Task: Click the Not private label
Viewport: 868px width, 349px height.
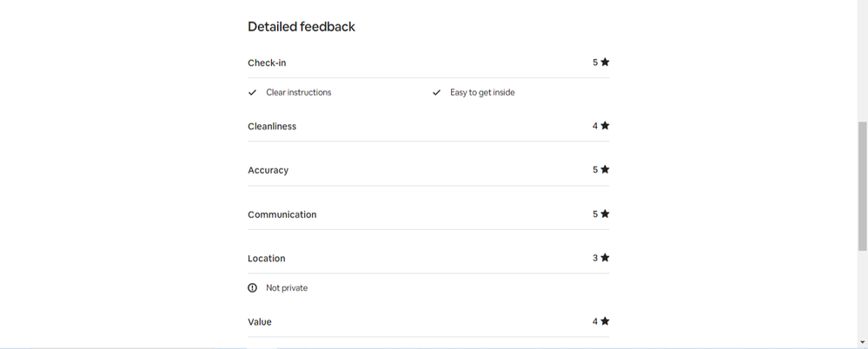Action: [x=287, y=288]
